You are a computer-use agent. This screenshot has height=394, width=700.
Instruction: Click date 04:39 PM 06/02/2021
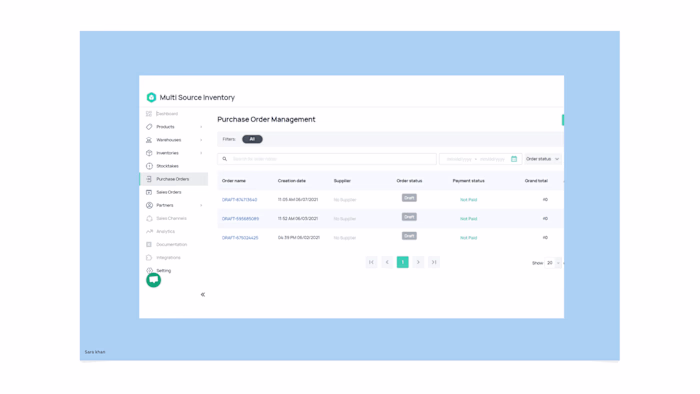click(299, 238)
